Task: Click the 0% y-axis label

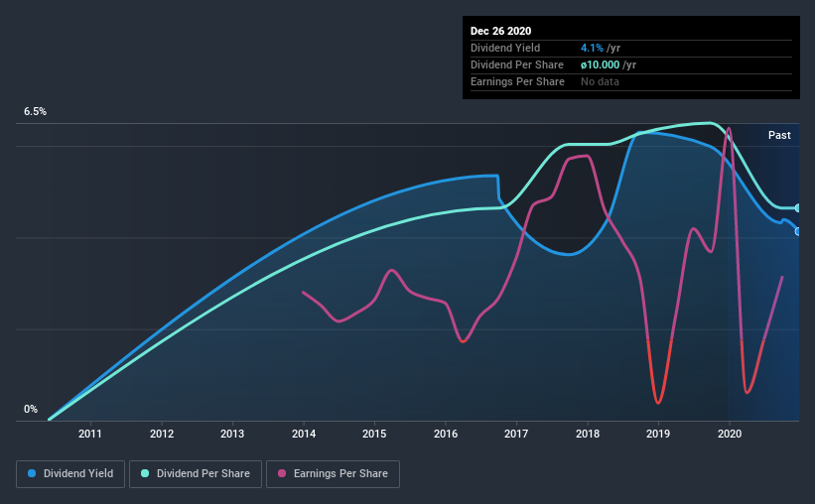Action: point(31,410)
